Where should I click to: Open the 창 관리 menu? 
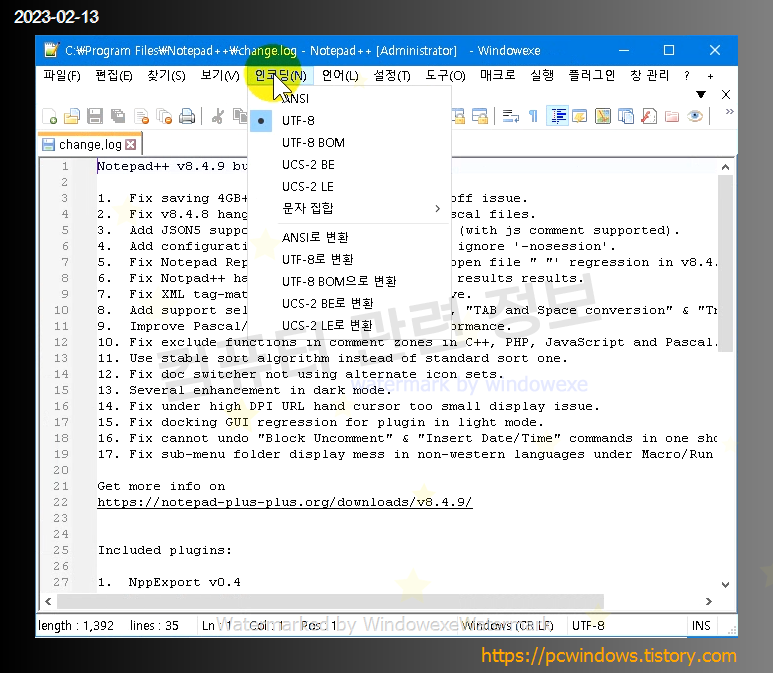pyautogui.click(x=650, y=75)
